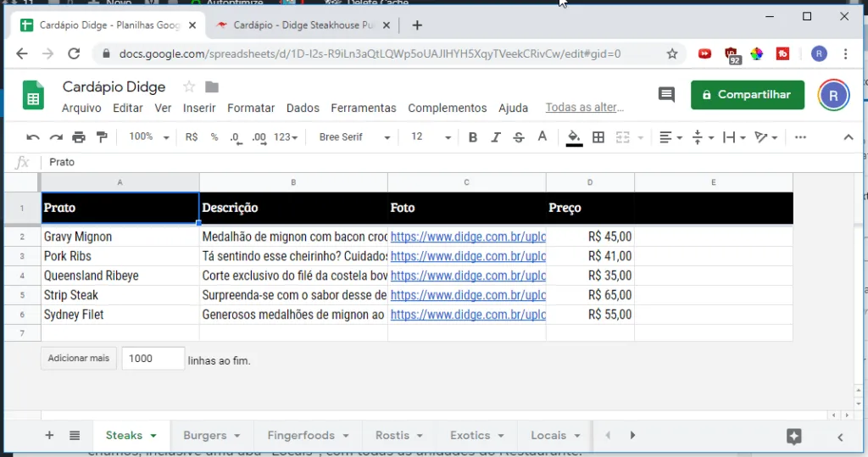Select the price cell R$ 65,00

(x=590, y=295)
